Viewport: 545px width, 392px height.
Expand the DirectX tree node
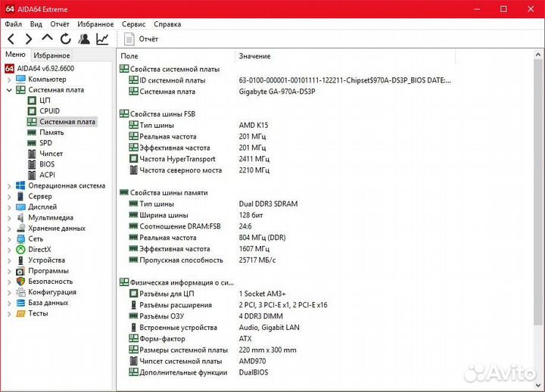pyautogui.click(x=9, y=250)
